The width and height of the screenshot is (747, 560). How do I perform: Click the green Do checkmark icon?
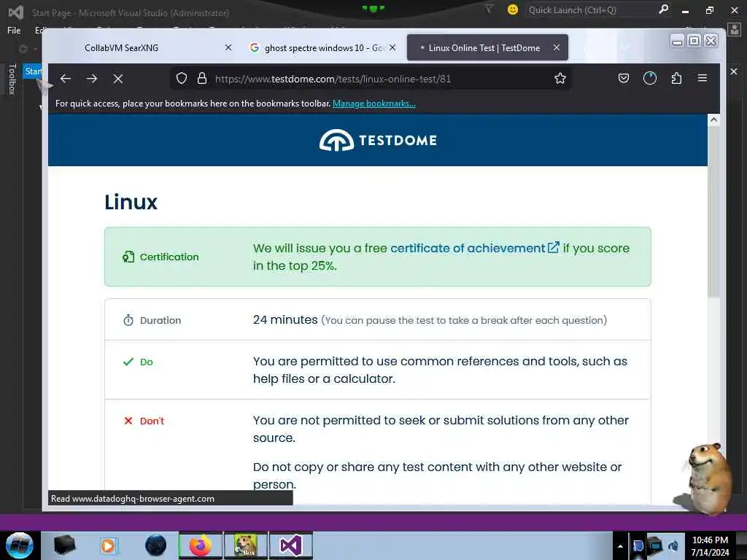[128, 362]
